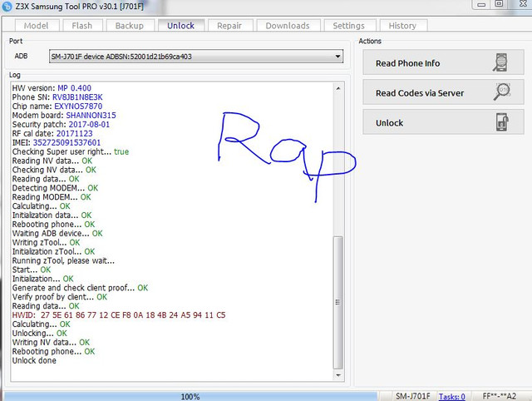Viewport: 532px width, 401px height.
Task: Open the Tasks: 0 link
Action: (x=452, y=396)
